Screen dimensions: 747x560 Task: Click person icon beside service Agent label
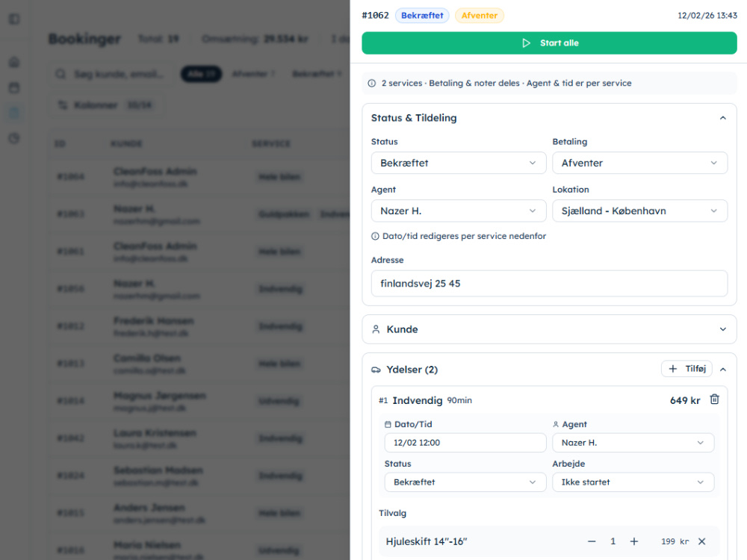point(556,424)
